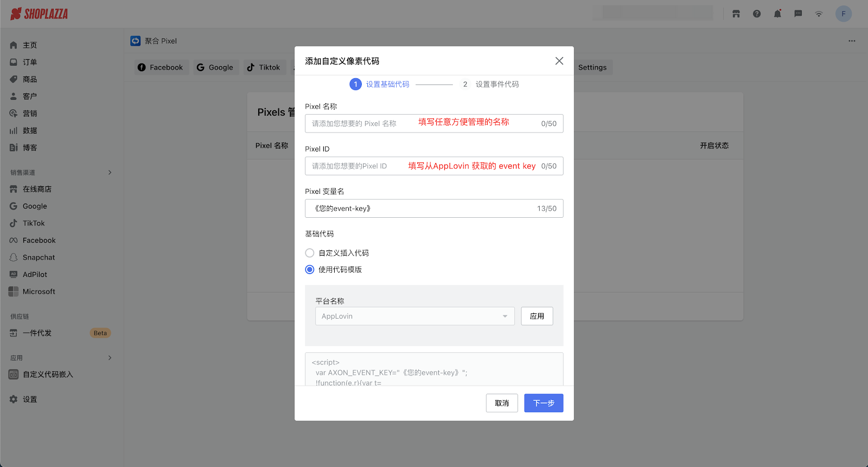Screen dimensions: 868x467
Task: Click the 取消 cancel button
Action: (502, 403)
